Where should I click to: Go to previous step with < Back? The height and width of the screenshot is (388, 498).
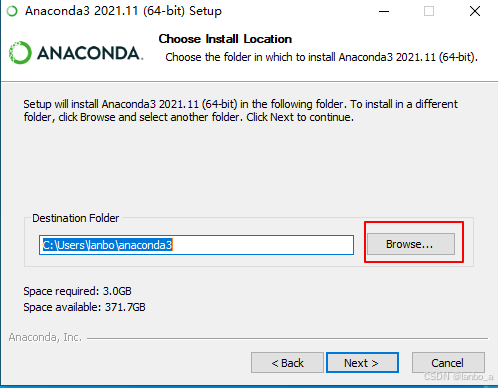click(x=287, y=362)
